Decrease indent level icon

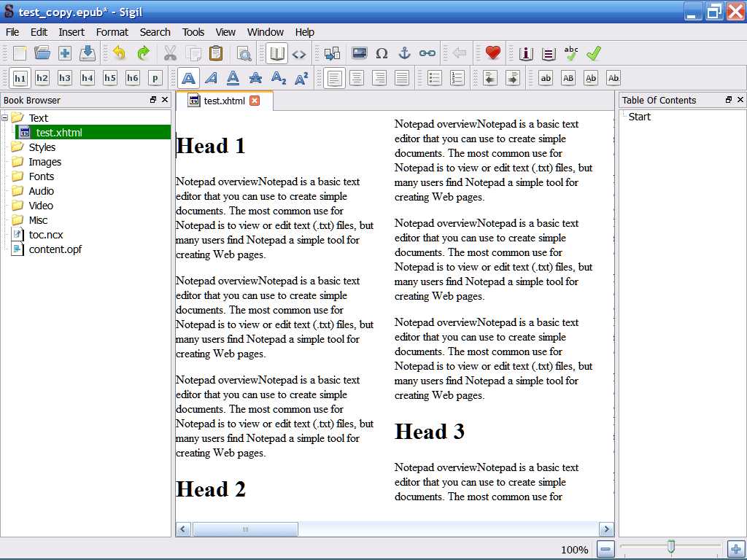[489, 78]
